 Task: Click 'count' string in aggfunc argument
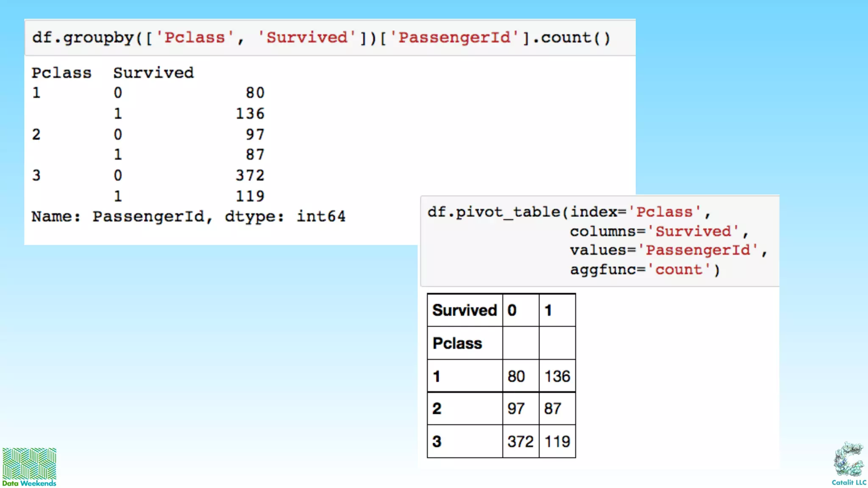click(x=679, y=269)
